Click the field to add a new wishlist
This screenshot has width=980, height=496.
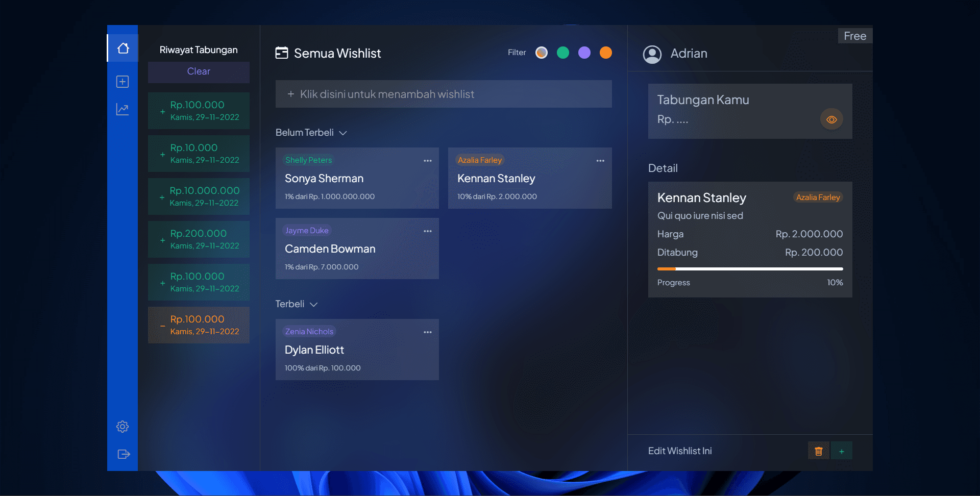point(444,94)
